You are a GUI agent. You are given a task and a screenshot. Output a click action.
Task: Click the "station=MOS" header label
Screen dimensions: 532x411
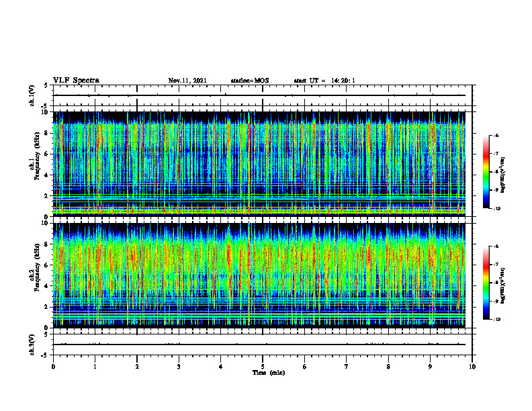(250, 81)
